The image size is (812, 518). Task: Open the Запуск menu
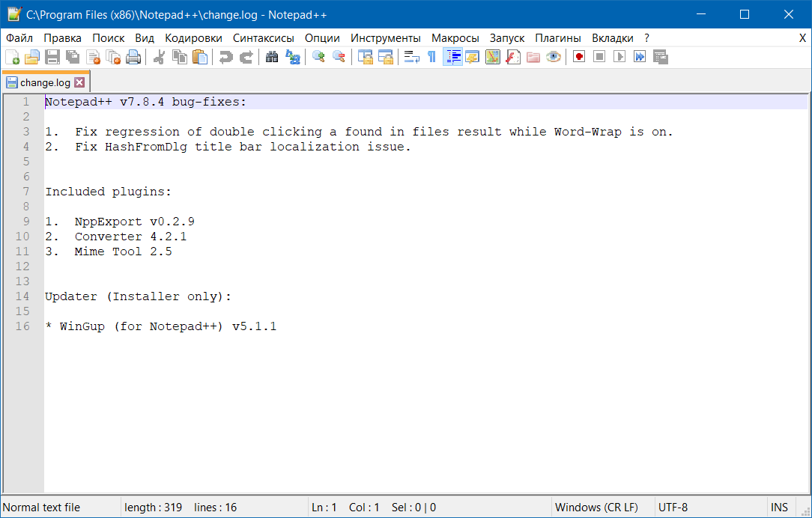(x=507, y=38)
